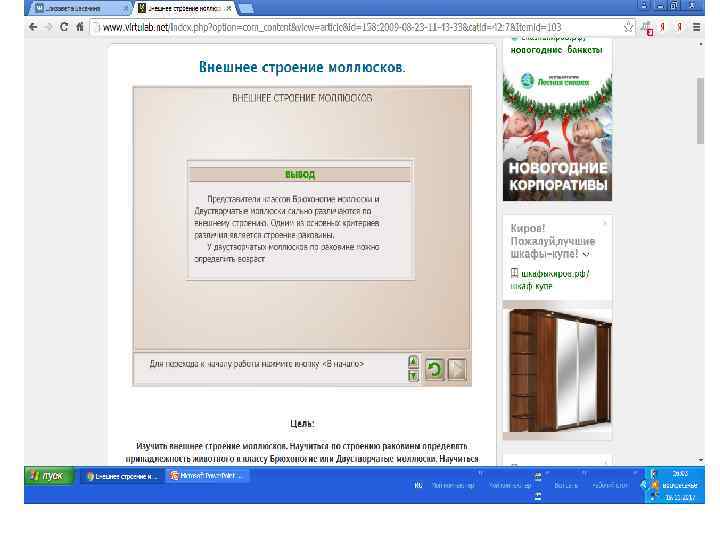The width and height of the screenshot is (720, 540).
Task: Open the 'новогодние банкеты' ad link
Action: pos(557,50)
